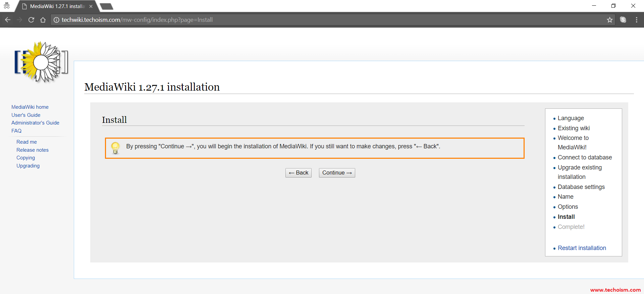Click the Welcome to MediaWiki! step
The width and height of the screenshot is (644, 294).
[573, 143]
